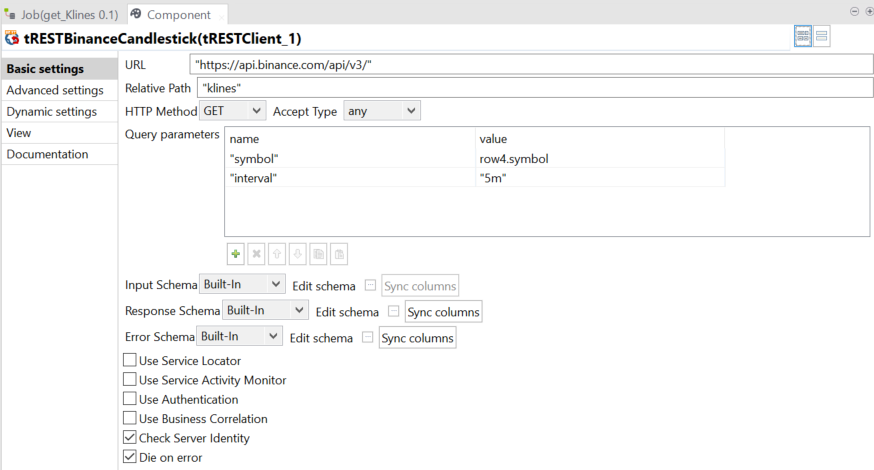Image resolution: width=874 pixels, height=470 pixels.
Task: Open the Error Schema type dropdown
Action: 239,336
